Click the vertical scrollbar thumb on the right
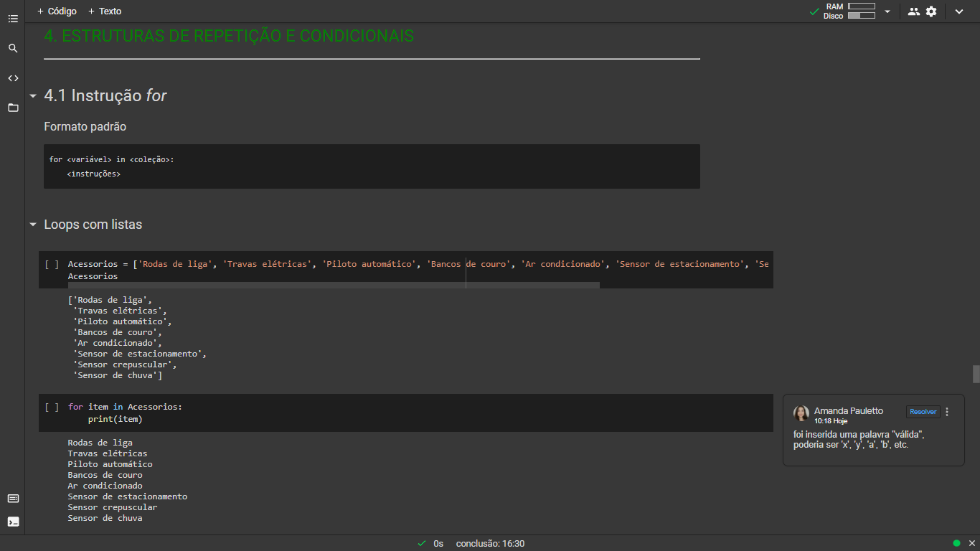Viewport: 980px width, 551px height. [976, 375]
